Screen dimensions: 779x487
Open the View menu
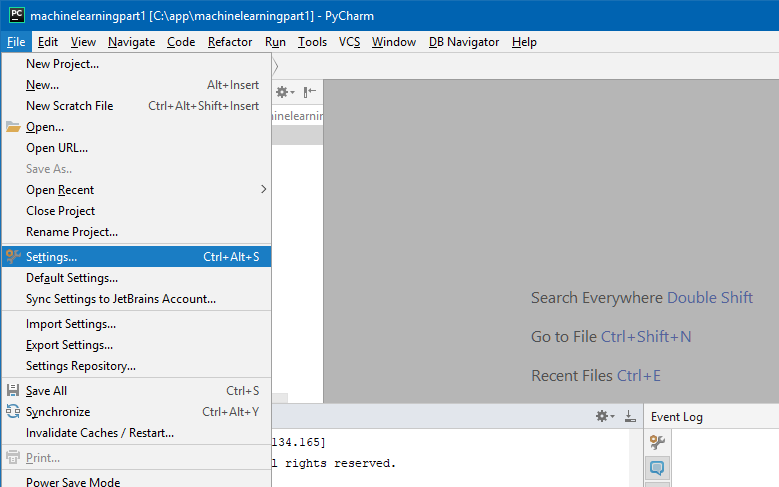click(x=83, y=42)
